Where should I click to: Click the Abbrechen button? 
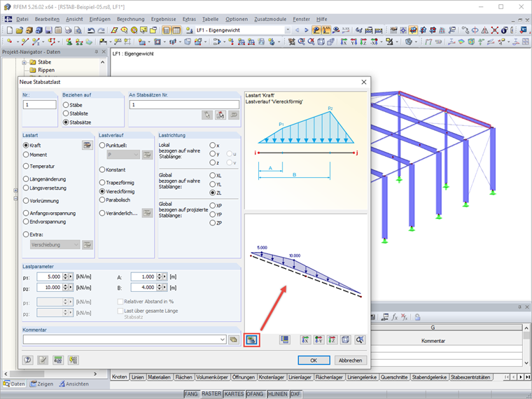click(351, 360)
